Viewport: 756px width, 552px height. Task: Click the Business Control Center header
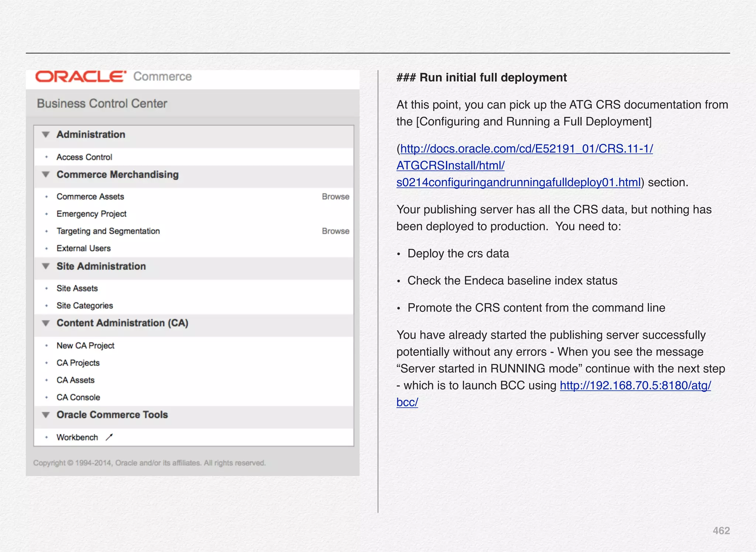coord(102,104)
